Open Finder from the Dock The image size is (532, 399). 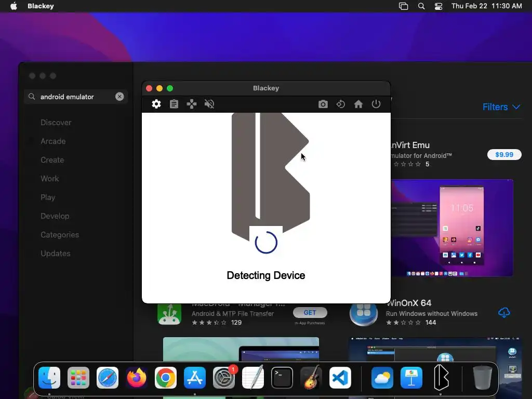coord(49,378)
